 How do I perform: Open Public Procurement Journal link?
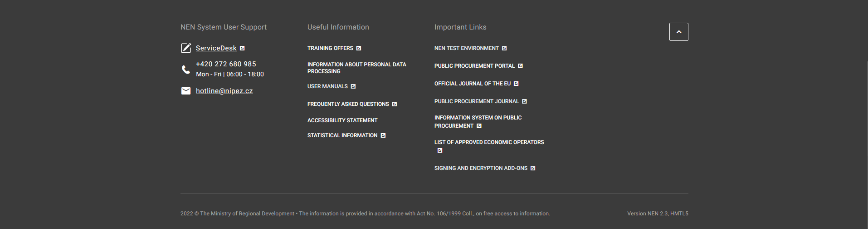[476, 101]
